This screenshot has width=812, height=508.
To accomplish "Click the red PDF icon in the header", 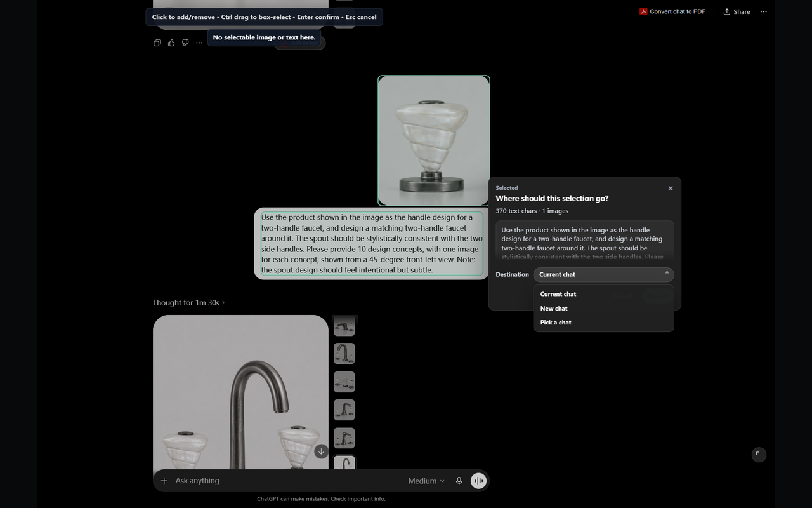I will 643,11.
